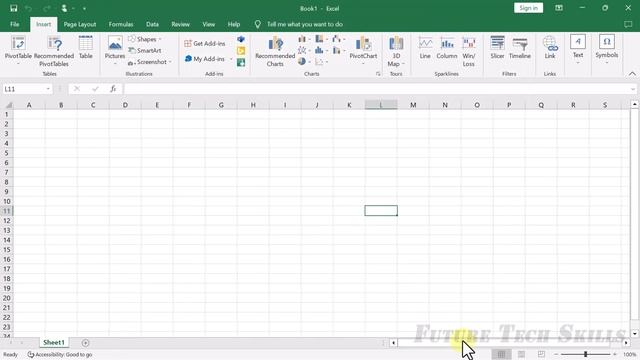Open the line or area chart dropdown
Image resolution: width=640 pixels, height=360 pixels.
tap(304, 51)
